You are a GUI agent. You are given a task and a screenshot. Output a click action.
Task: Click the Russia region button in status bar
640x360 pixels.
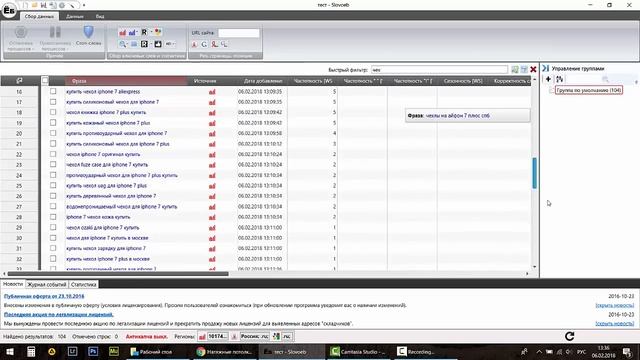click(254, 336)
